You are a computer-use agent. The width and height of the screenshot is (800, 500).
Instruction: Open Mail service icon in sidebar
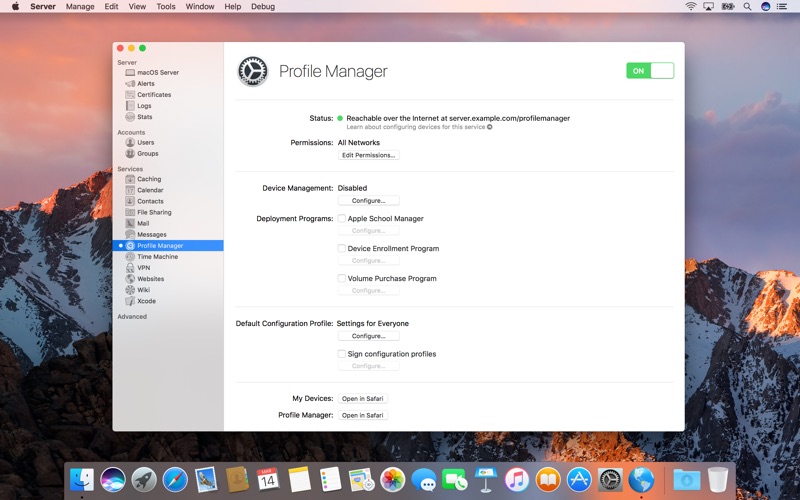(x=130, y=223)
